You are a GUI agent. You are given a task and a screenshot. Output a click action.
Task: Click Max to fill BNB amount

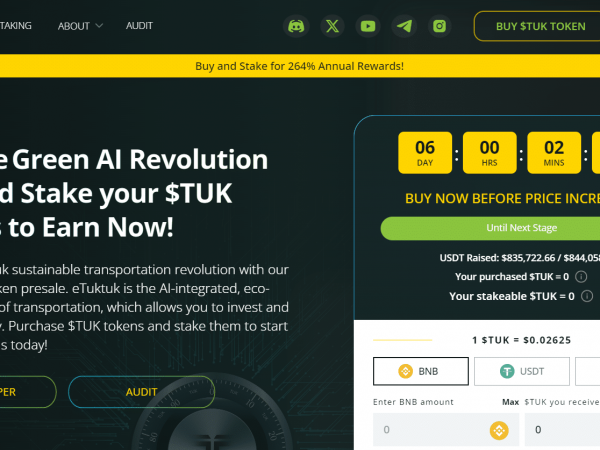510,402
